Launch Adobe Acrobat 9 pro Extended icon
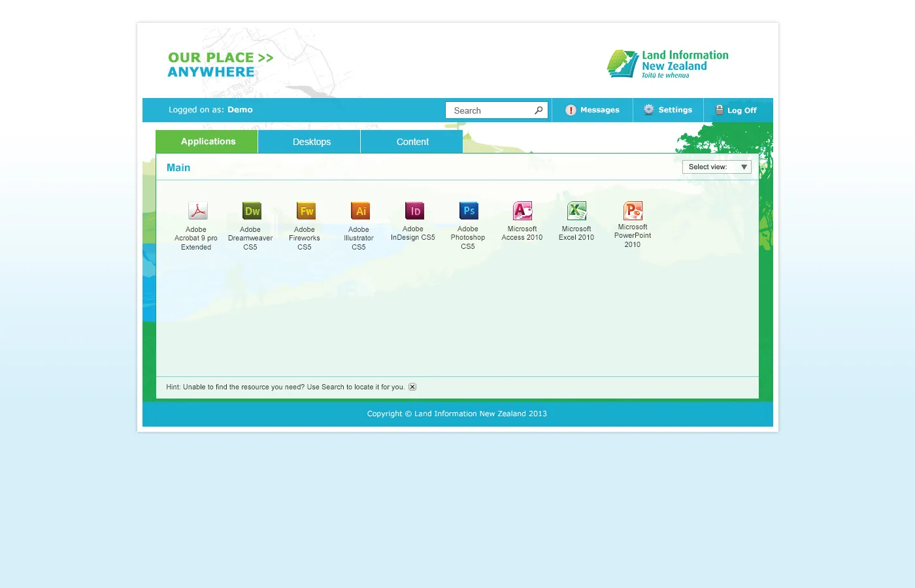915x588 pixels. pos(197,211)
